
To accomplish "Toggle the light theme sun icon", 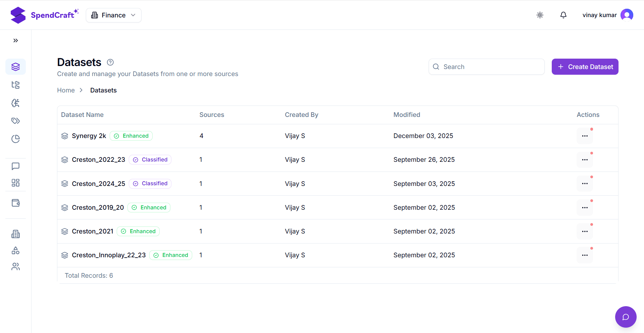I will (x=540, y=15).
